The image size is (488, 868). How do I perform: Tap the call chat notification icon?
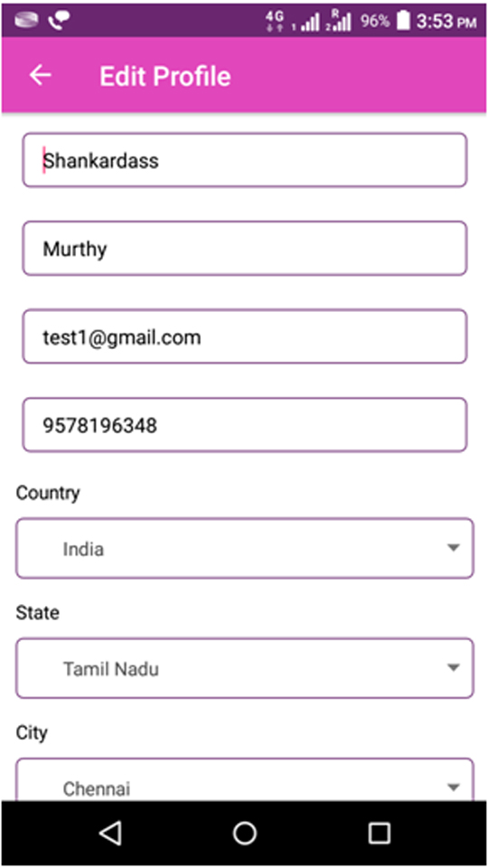59,20
